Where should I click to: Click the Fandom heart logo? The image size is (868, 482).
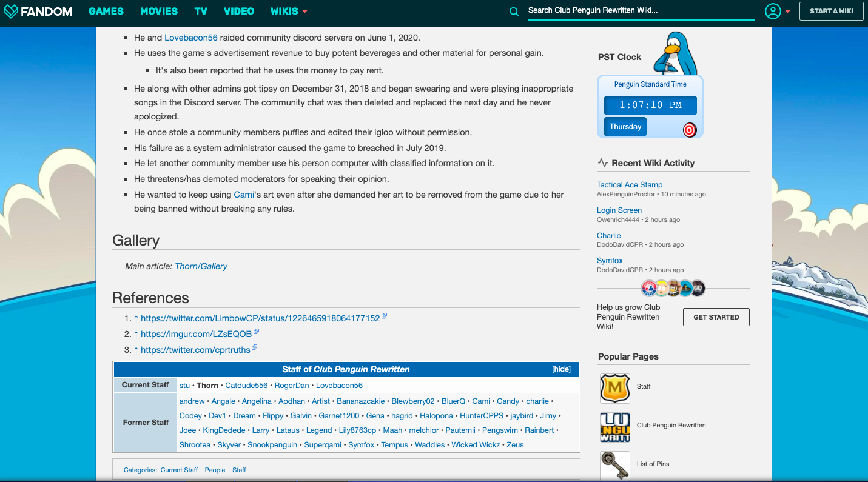[x=11, y=11]
